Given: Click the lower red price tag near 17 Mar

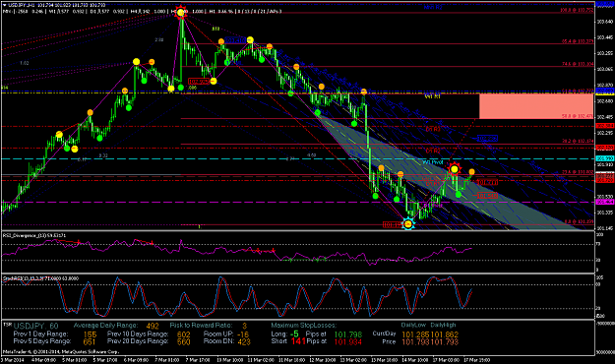Looking at the screenshot, I should click(487, 196).
